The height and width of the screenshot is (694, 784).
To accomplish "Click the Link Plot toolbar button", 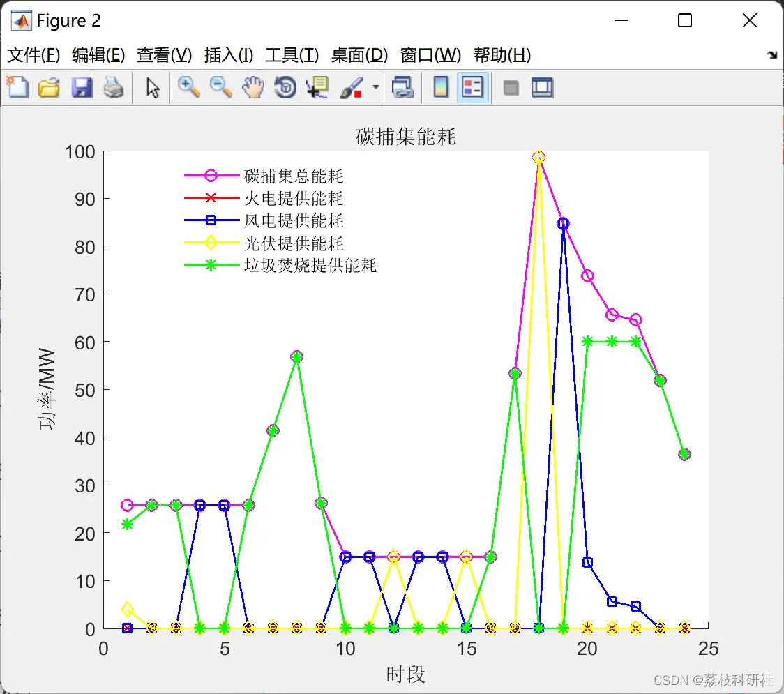I will pyautogui.click(x=402, y=87).
